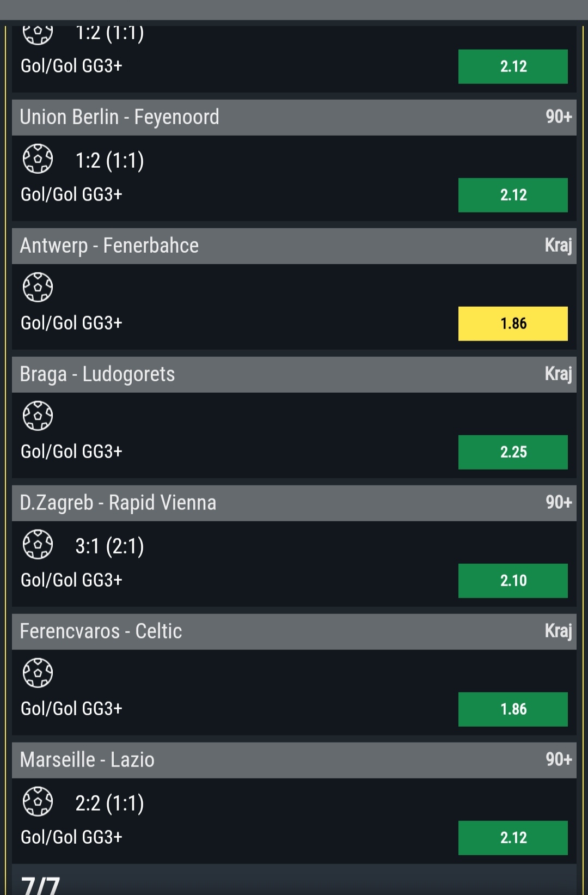This screenshot has width=588, height=895.
Task: Click soccer ball icon under Union Berlin - Feyenoord
Action: (38, 159)
